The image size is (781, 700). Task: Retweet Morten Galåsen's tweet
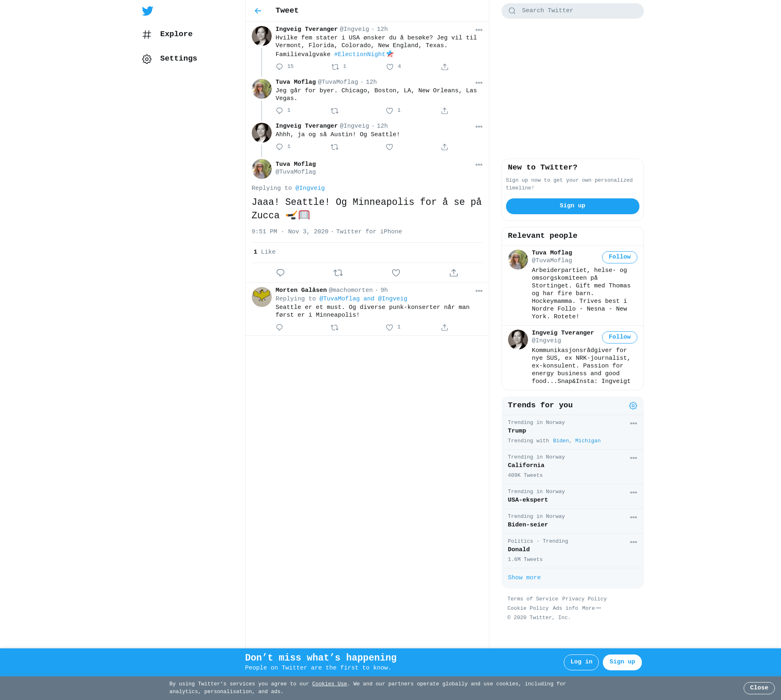pyautogui.click(x=335, y=327)
